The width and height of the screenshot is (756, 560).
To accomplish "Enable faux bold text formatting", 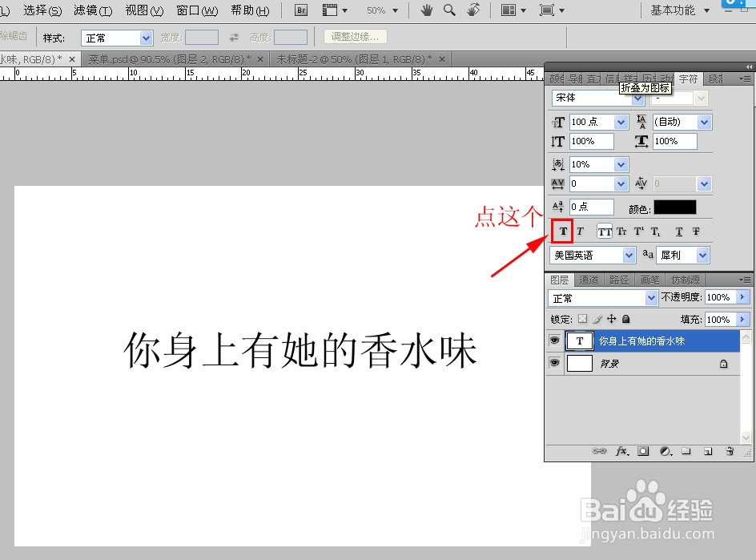I will 563,231.
